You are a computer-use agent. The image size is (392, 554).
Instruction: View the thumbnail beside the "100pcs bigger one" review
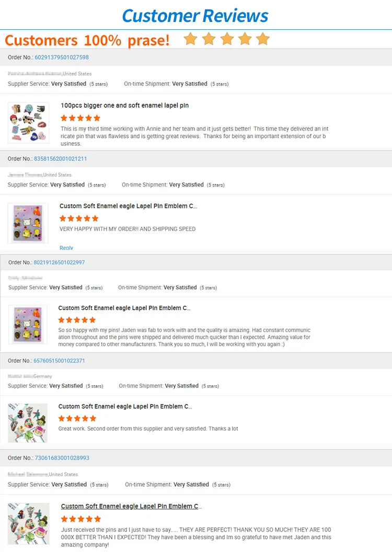28,123
